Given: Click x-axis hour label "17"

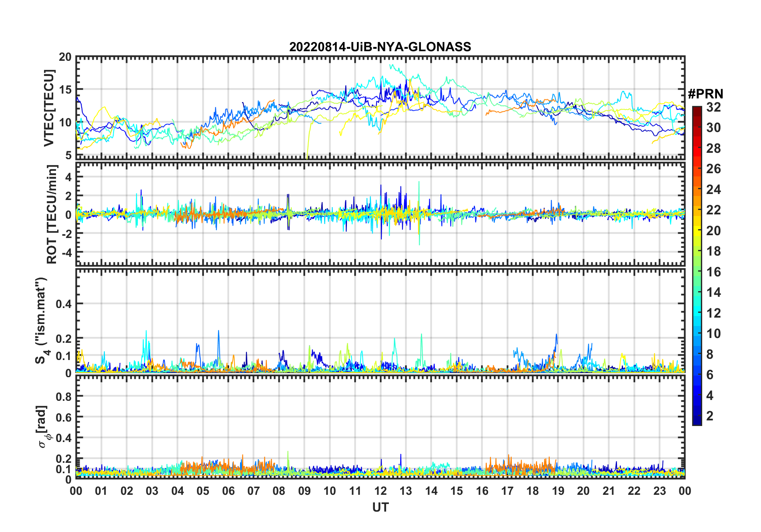Looking at the screenshot, I should coord(507,491).
